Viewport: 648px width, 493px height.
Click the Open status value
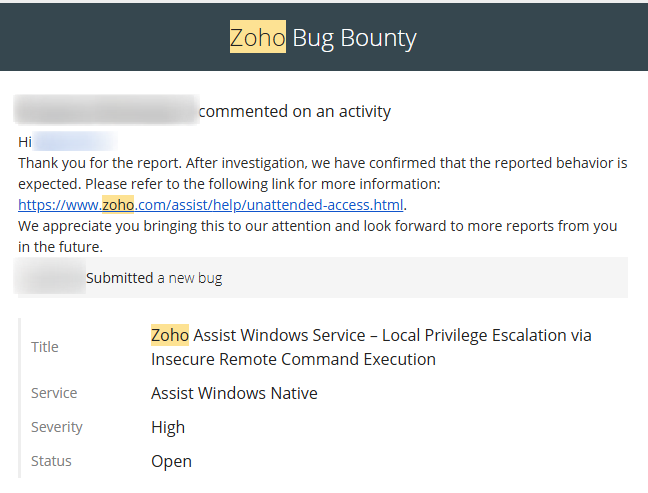click(171, 461)
